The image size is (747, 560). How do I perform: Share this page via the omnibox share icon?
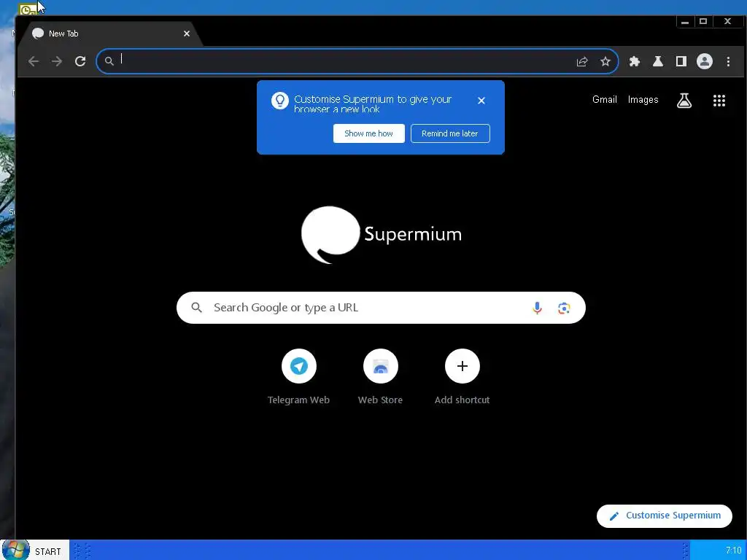click(582, 61)
